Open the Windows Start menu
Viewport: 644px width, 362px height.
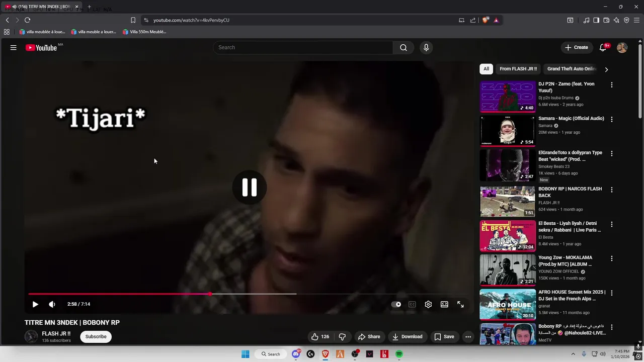coord(245,354)
